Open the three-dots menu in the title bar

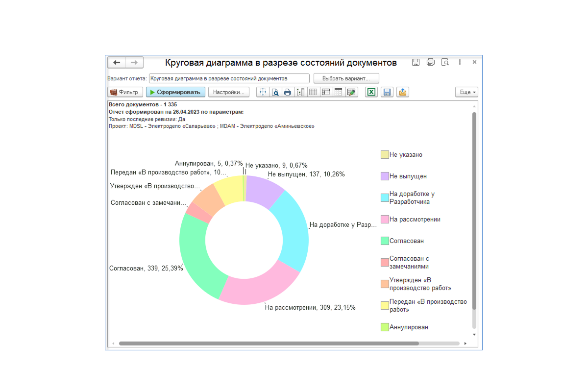[460, 62]
